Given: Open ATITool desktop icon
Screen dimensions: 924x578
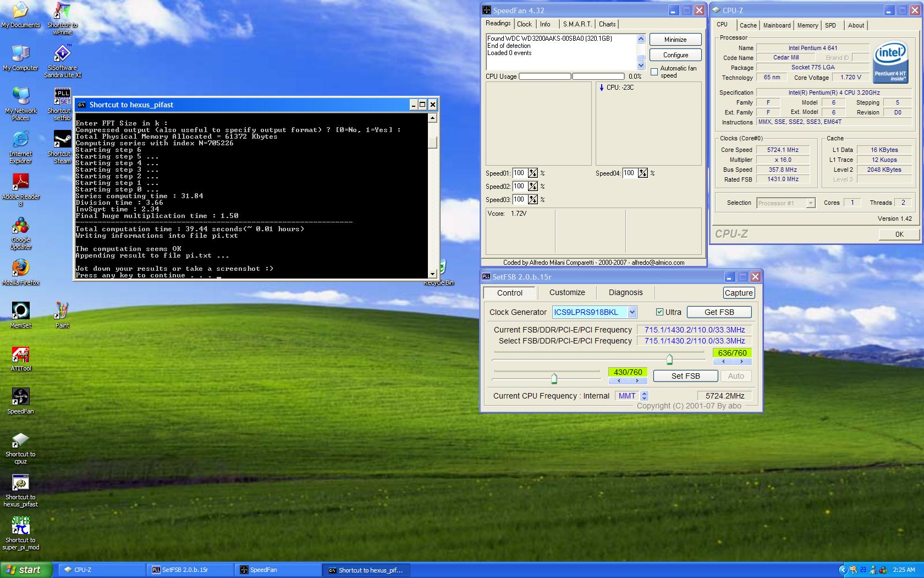Looking at the screenshot, I should click(20, 358).
